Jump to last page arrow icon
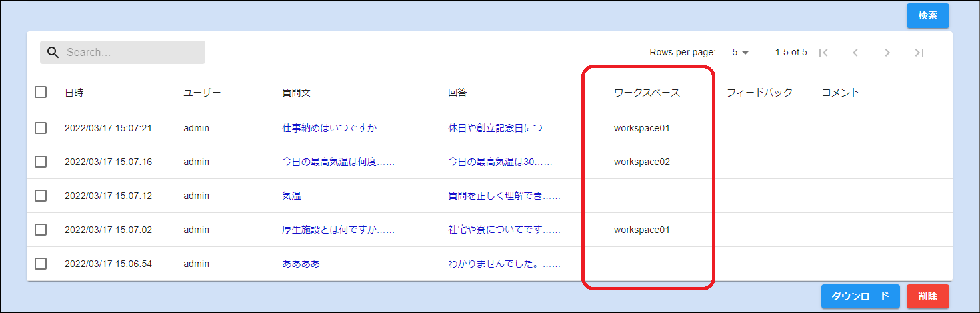 coord(919,53)
